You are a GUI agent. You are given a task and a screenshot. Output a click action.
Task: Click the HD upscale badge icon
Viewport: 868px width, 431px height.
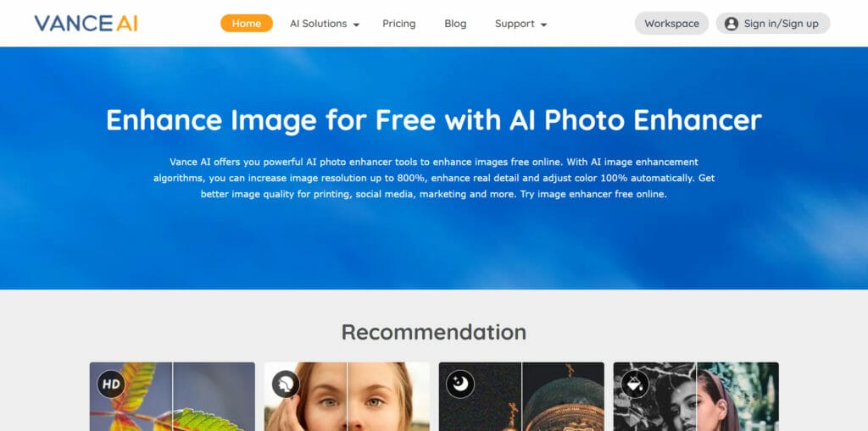coord(111,384)
